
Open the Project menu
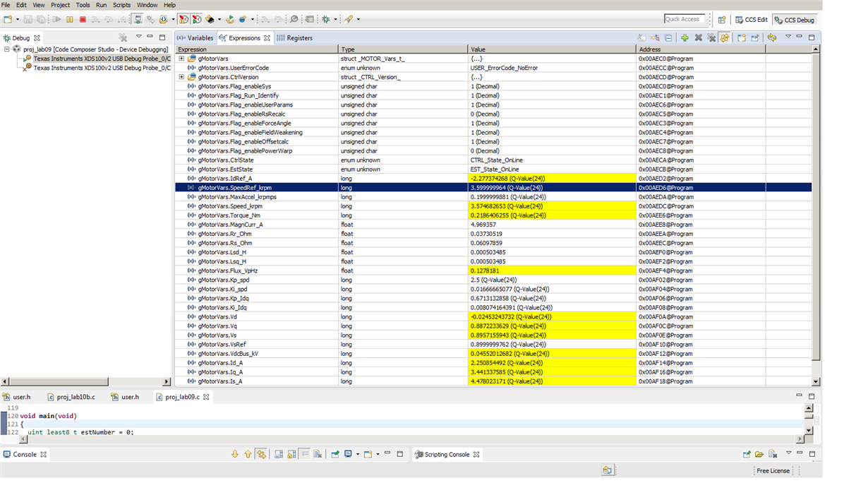[60, 5]
